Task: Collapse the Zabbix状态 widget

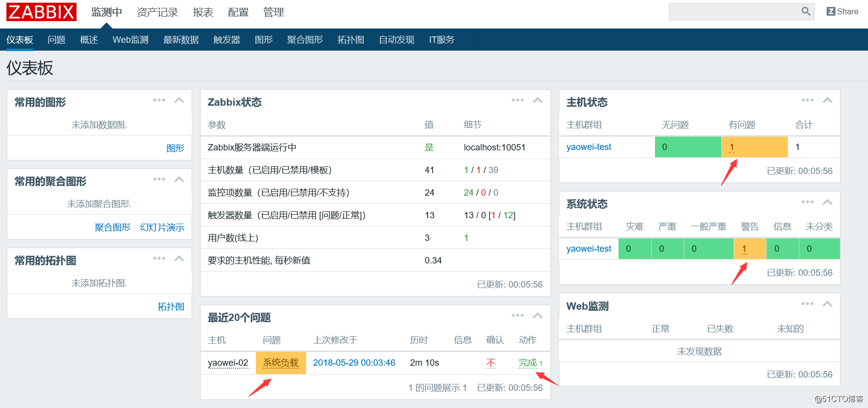Action: (x=538, y=100)
